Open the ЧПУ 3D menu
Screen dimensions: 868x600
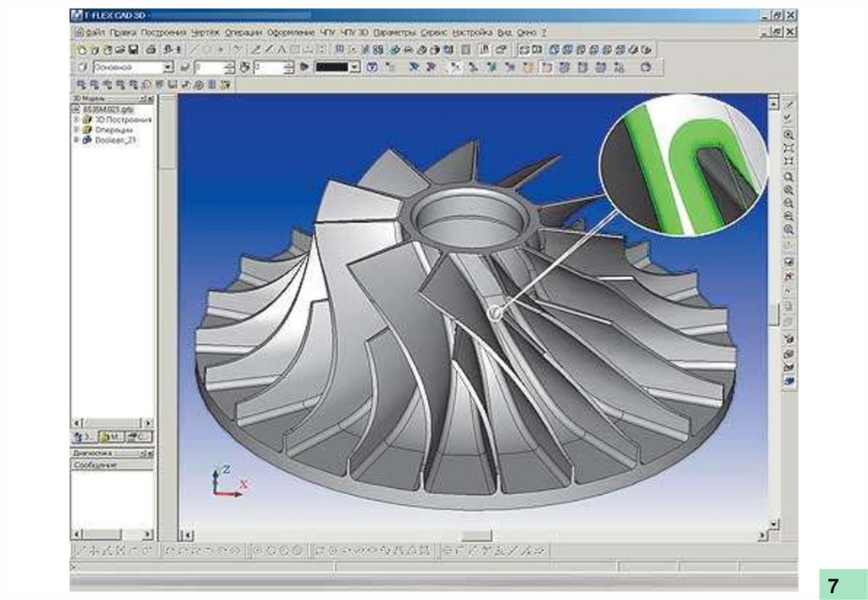(x=354, y=33)
